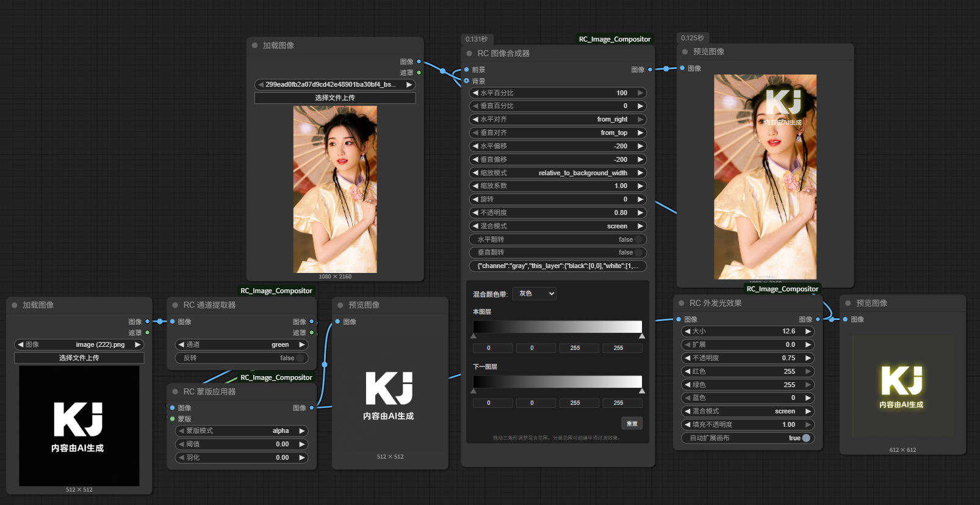The width and height of the screenshot is (980, 505).
Task: Click the glowing KJ preview sized 612 × 612
Action: [902, 387]
